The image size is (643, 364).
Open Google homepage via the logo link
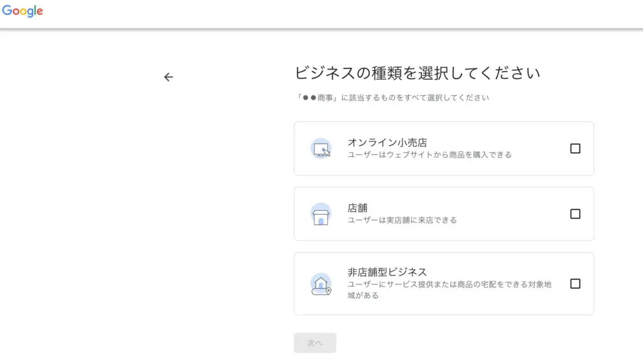pyautogui.click(x=23, y=10)
